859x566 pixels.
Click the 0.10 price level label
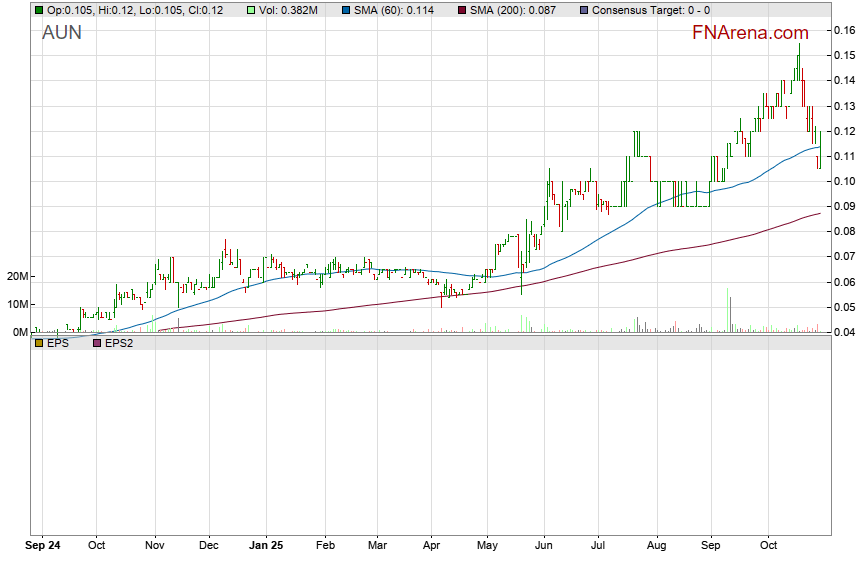(x=844, y=182)
